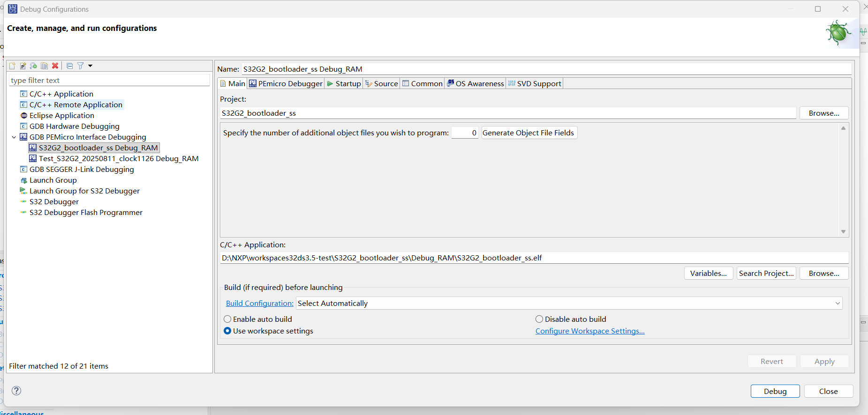Select S32G2_bootloader_ss Debug_RAM configuration
Screen dimensions: 868x415
(98, 148)
